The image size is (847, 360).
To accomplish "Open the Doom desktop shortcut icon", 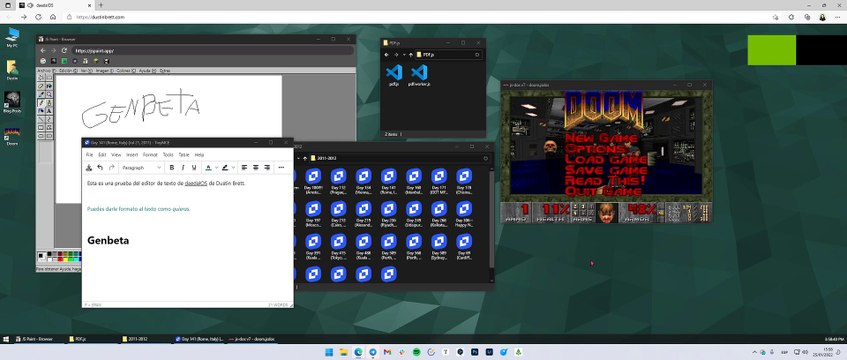I will click(x=12, y=136).
